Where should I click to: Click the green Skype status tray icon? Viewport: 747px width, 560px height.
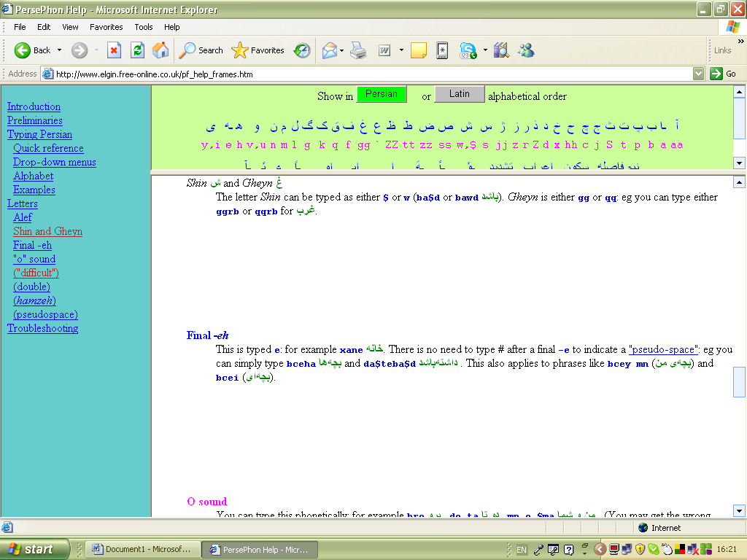click(653, 549)
